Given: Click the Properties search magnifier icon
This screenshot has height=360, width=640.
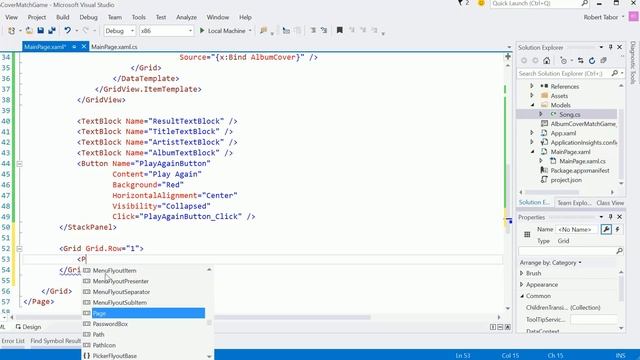Looking at the screenshot, I should (619, 251).
